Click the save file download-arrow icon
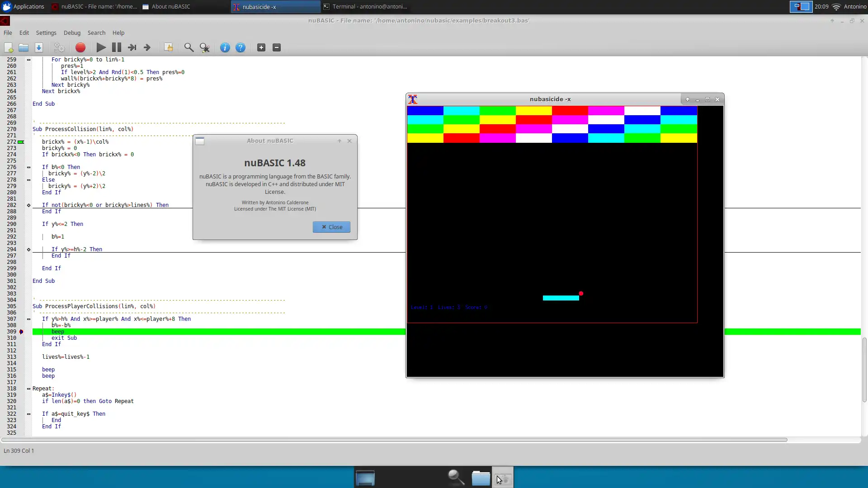 click(39, 47)
